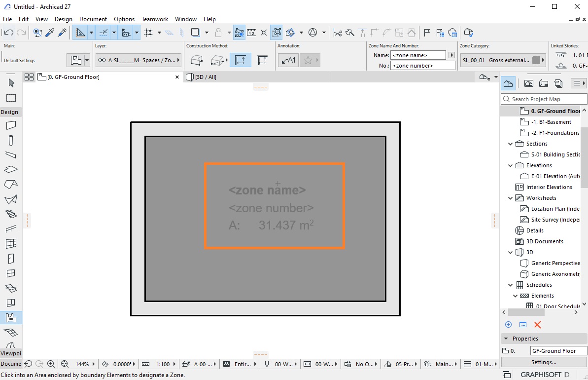Image resolution: width=588 pixels, height=380 pixels.
Task: Click the red delete X in navigator
Action: (x=537, y=325)
